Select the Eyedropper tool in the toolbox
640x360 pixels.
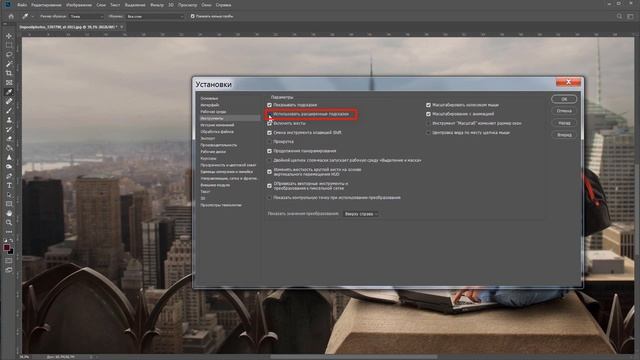coord(9,92)
